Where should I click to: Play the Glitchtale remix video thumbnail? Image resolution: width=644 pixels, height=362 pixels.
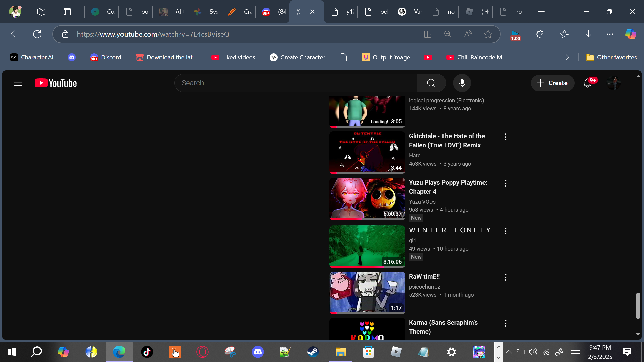click(x=367, y=153)
